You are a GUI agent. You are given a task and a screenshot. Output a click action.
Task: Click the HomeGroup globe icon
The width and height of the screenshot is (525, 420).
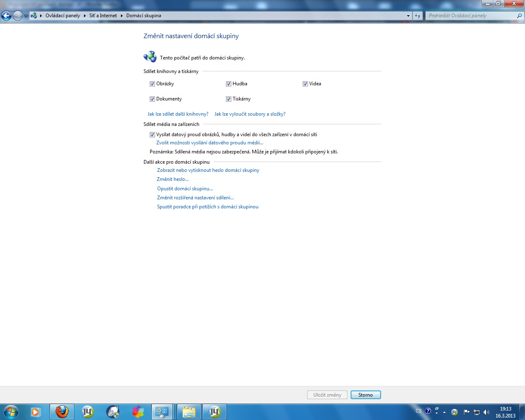150,57
